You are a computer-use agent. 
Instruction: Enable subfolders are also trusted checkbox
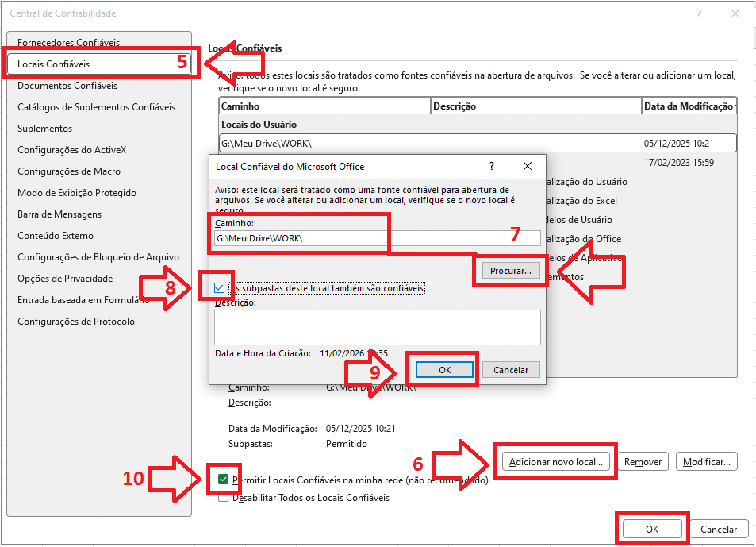(x=219, y=288)
